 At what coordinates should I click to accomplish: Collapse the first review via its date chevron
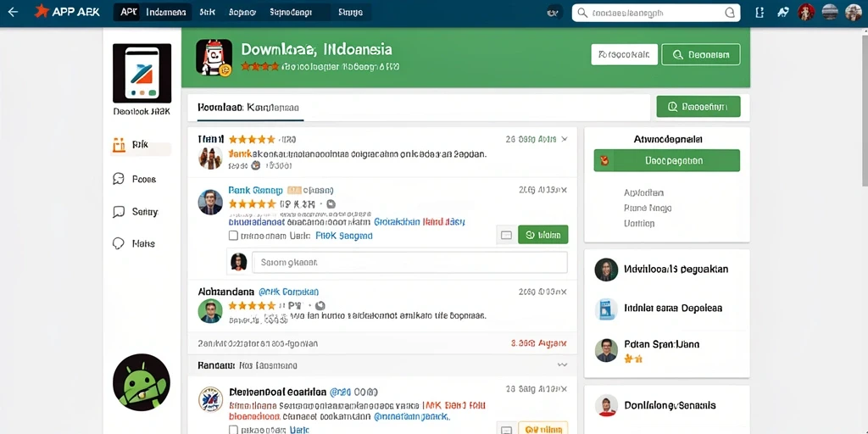click(x=564, y=140)
